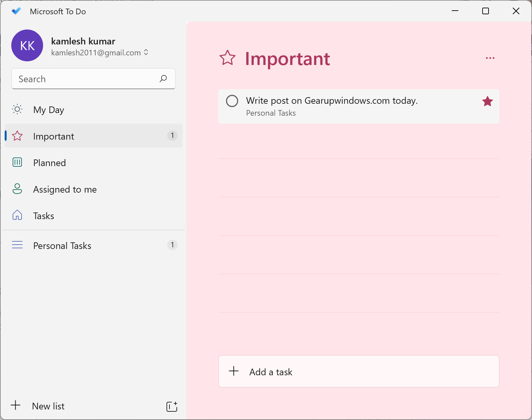Viewport: 532px width, 420px height.
Task: Click the Personal Tasks count badge showing 1
Action: tap(172, 245)
